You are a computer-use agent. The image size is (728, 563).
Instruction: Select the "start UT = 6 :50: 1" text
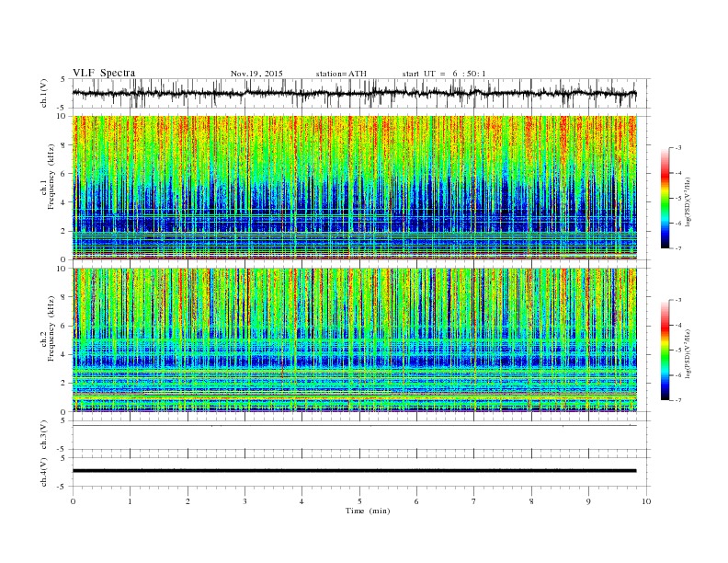[x=444, y=74]
